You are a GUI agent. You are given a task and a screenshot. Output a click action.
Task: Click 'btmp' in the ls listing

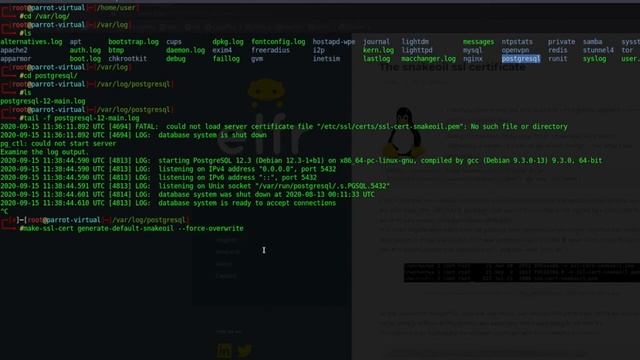click(x=116, y=50)
